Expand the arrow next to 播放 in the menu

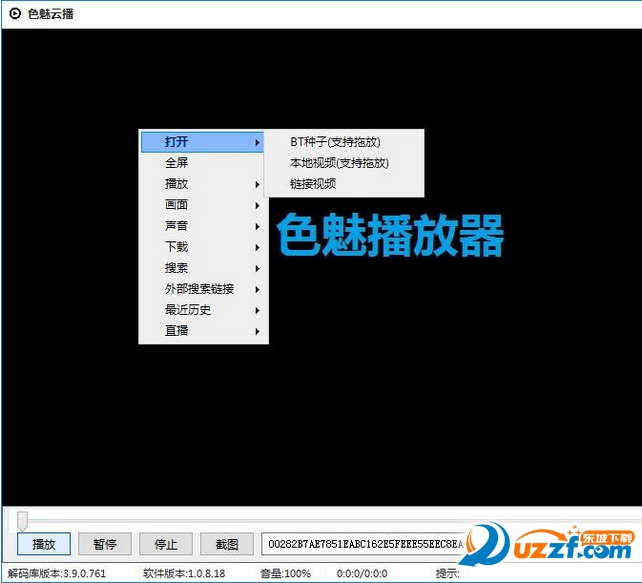pos(257,185)
